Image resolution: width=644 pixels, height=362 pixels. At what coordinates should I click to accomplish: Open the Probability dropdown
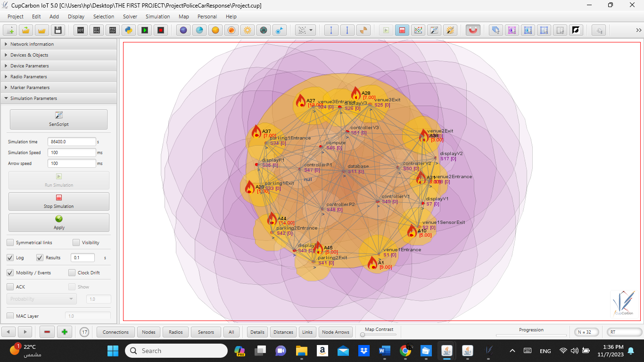tap(41, 298)
